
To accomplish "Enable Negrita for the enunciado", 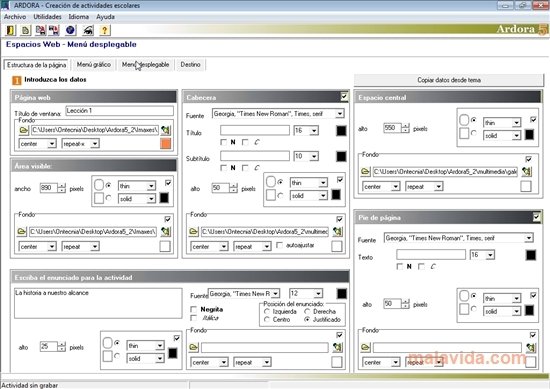I will coord(193,309).
